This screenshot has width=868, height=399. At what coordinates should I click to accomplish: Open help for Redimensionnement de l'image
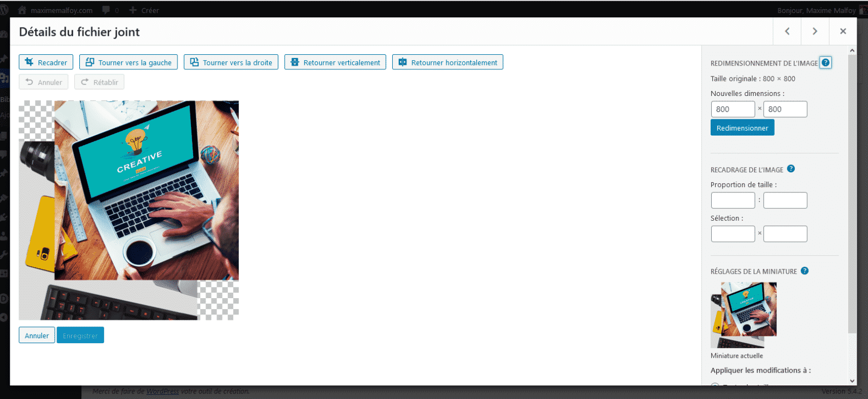click(825, 62)
